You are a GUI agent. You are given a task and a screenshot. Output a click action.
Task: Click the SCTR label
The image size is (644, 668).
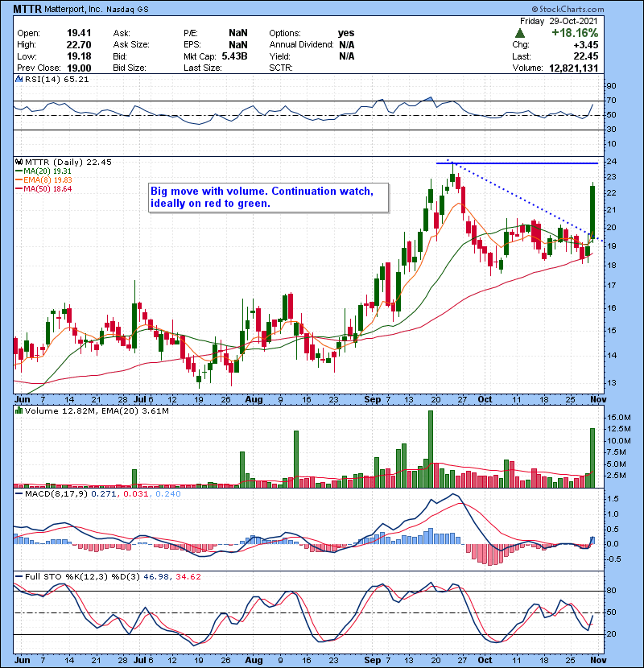[281, 68]
